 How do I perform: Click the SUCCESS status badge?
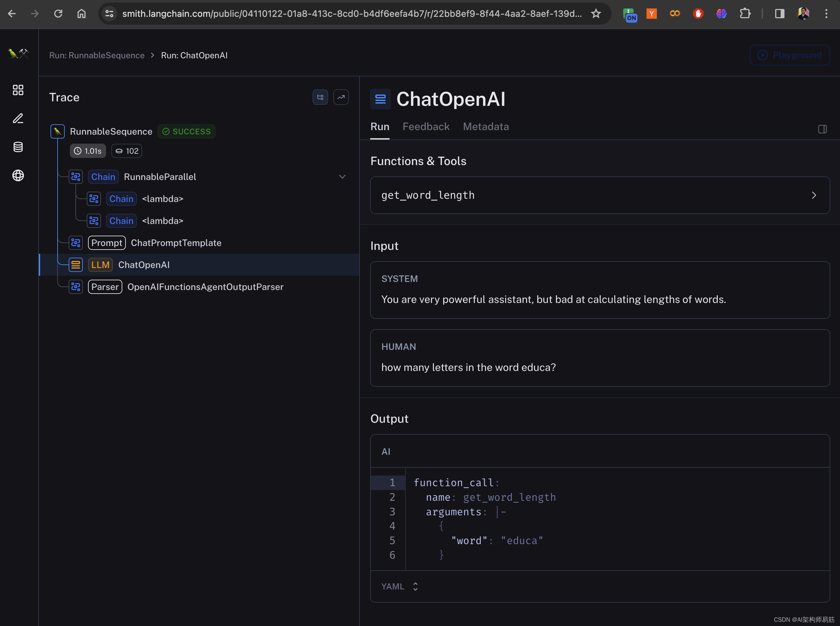coord(186,131)
